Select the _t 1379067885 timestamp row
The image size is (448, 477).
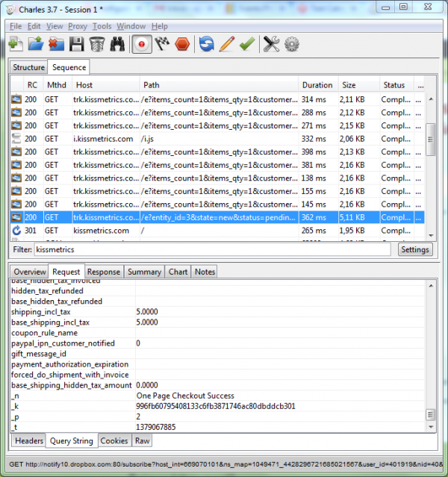[217, 427]
